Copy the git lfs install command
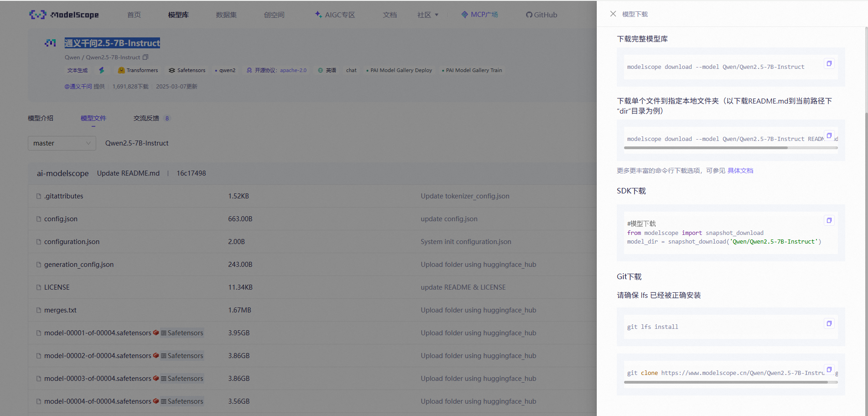This screenshot has width=868, height=416. [829, 323]
